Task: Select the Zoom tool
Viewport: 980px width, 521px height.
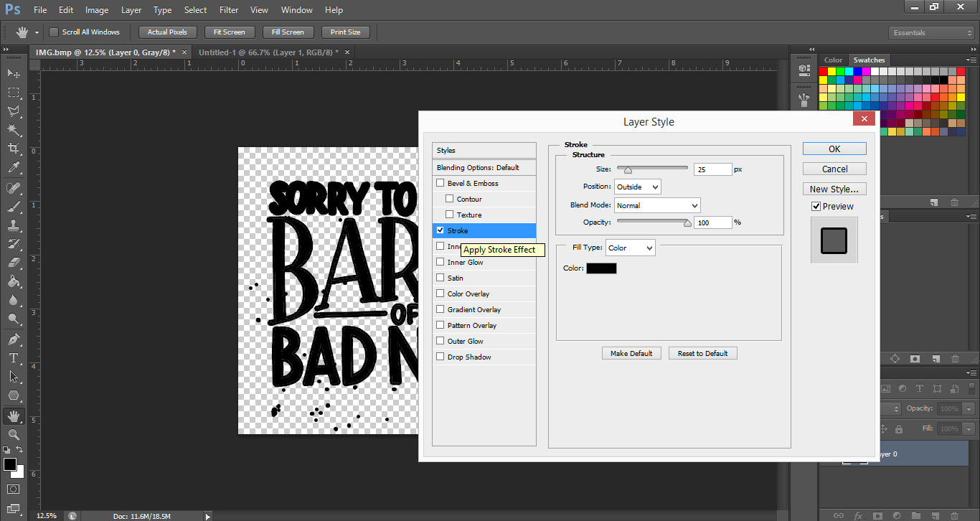Action: [x=13, y=434]
